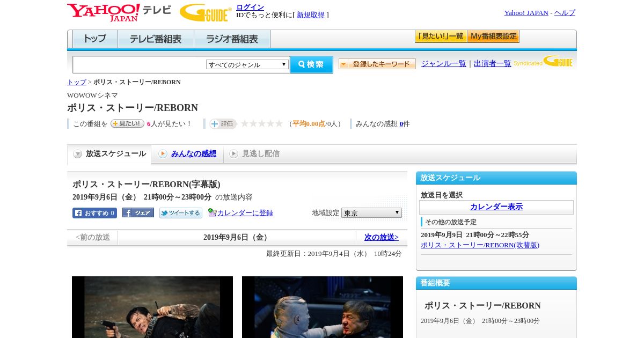Click the 見たい! plus button

127,123
